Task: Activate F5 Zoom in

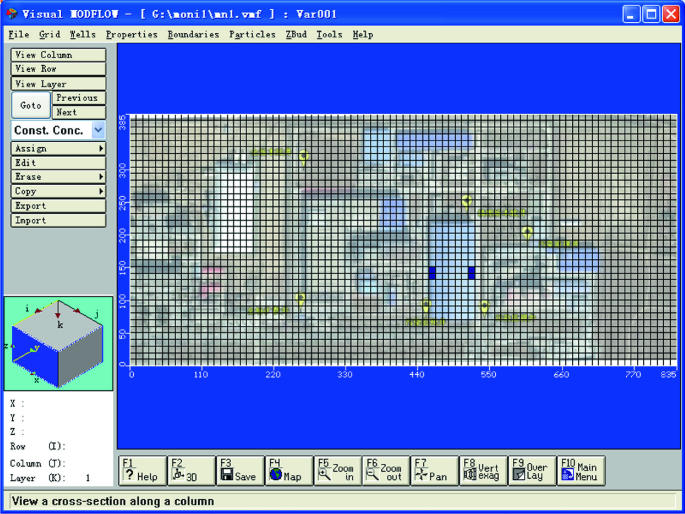Action: coord(338,471)
